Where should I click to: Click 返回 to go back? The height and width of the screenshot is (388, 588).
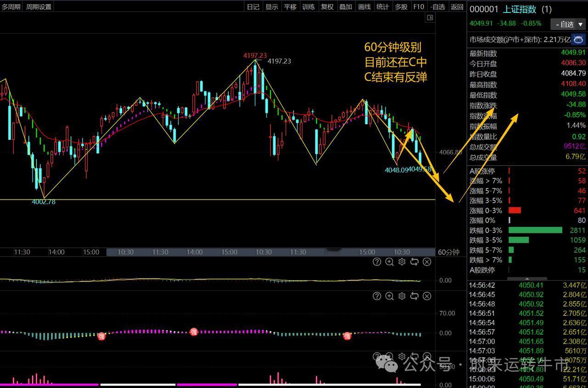457,7
